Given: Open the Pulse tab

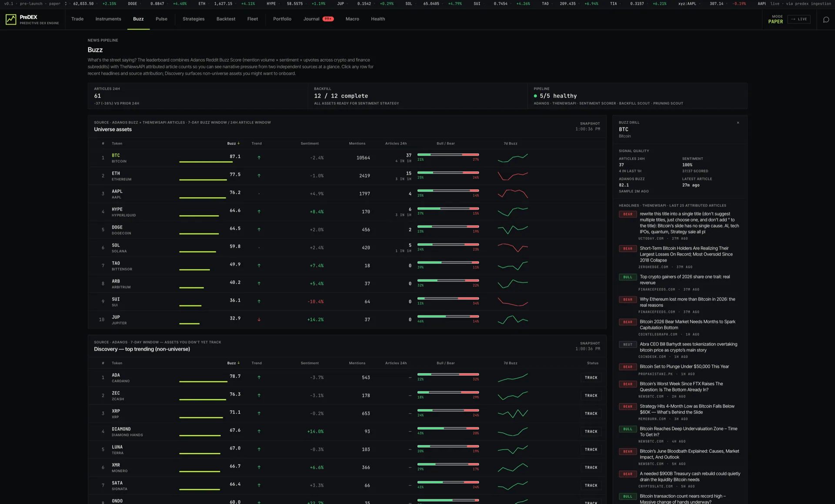Looking at the screenshot, I should pyautogui.click(x=161, y=19).
